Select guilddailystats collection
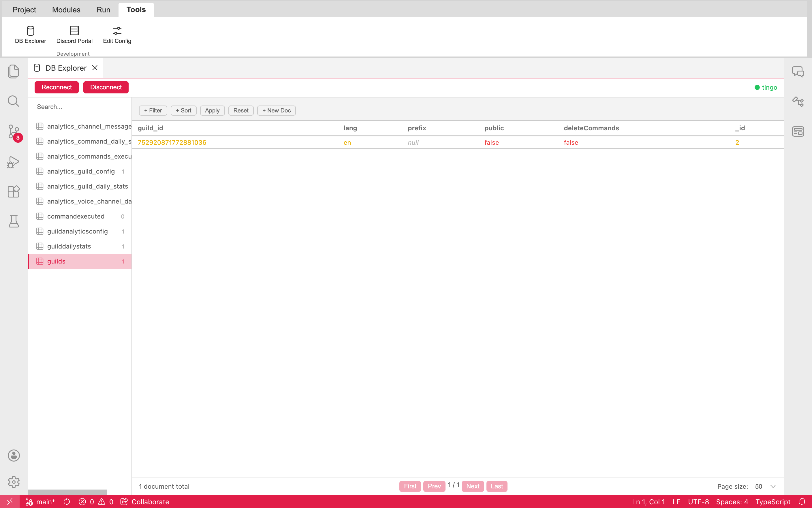Viewport: 812px width, 508px height. (x=80, y=246)
